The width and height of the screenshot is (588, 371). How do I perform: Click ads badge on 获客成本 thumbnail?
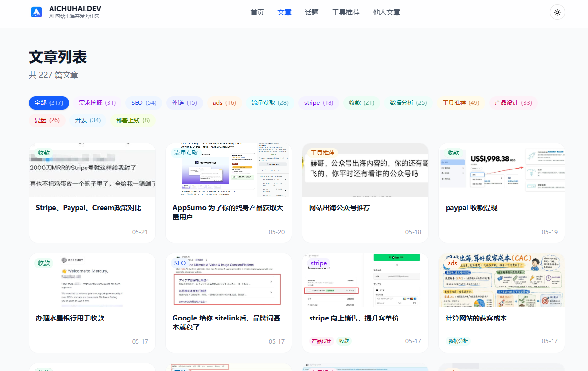point(452,263)
